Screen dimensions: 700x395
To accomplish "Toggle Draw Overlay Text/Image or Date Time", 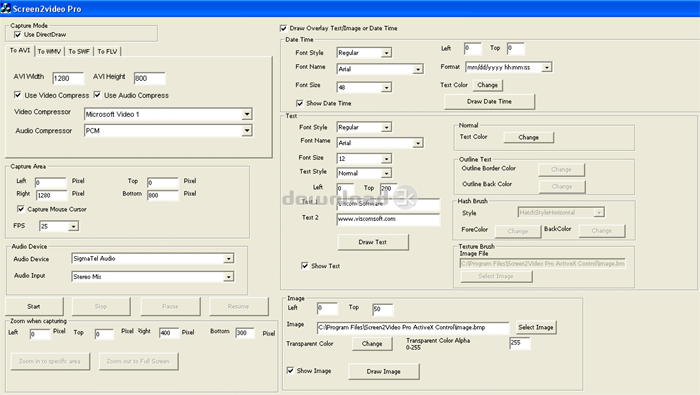I will [283, 28].
